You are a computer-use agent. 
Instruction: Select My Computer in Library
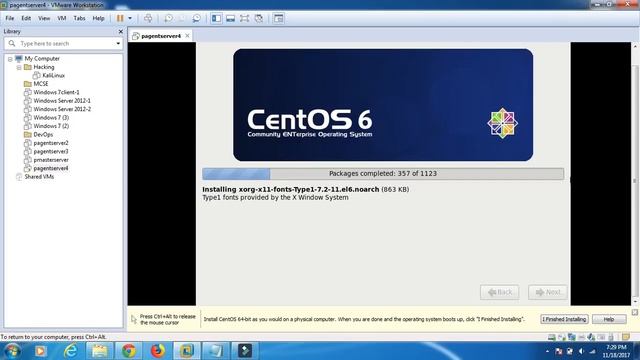(x=42, y=59)
